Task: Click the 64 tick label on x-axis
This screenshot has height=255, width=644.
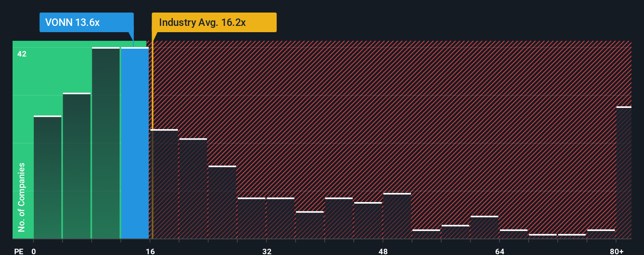Action: click(x=499, y=251)
